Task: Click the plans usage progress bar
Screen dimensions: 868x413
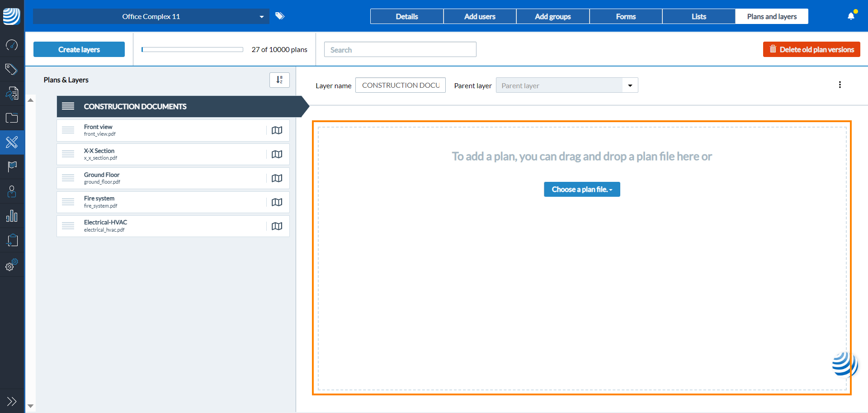Action: pos(192,50)
